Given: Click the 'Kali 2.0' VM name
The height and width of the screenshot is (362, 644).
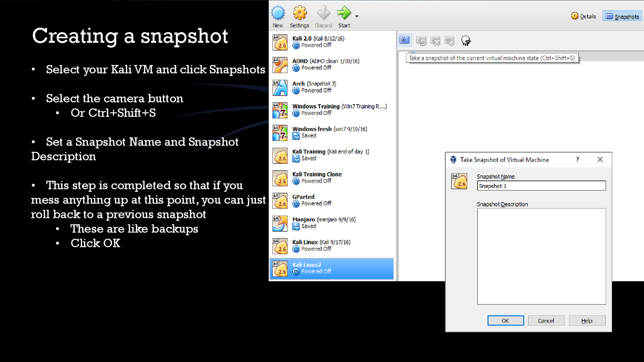Looking at the screenshot, I should (x=302, y=39).
